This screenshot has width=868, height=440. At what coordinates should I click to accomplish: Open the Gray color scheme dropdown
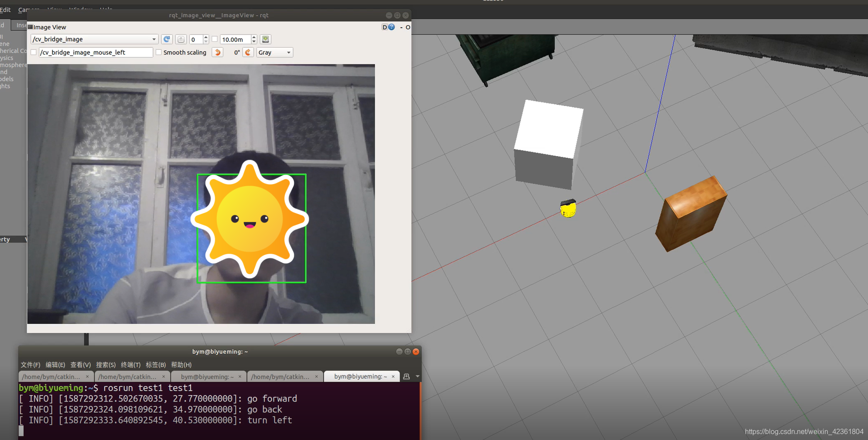point(274,52)
